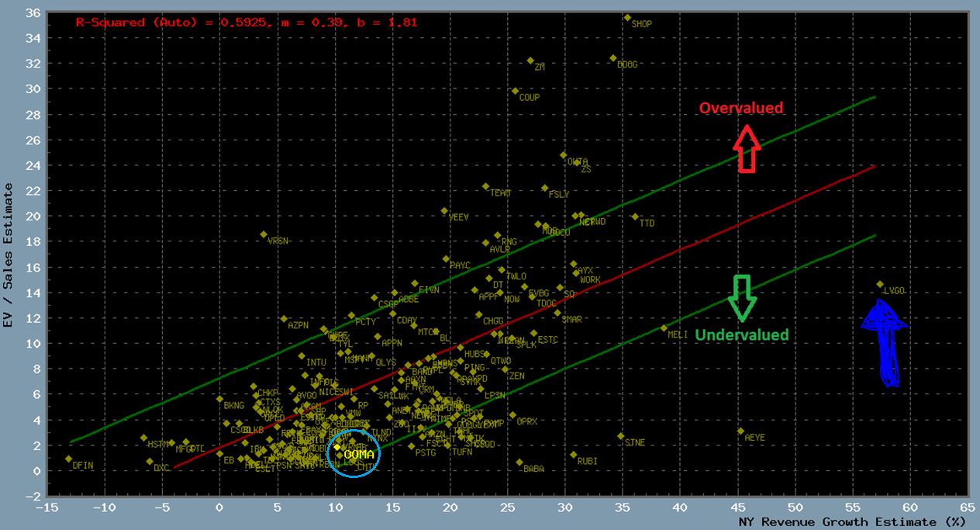Screen dimensions: 980x530
Task: Select the ZEN ticker label
Action: 516,376
